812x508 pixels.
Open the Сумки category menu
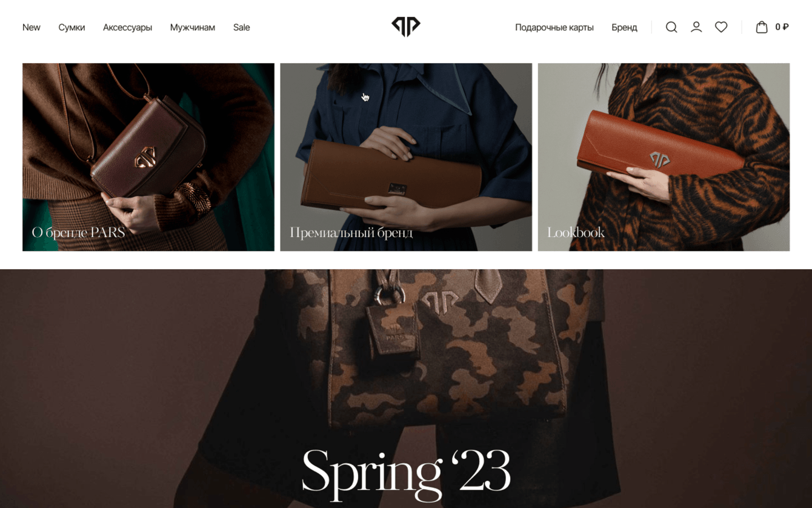click(72, 27)
